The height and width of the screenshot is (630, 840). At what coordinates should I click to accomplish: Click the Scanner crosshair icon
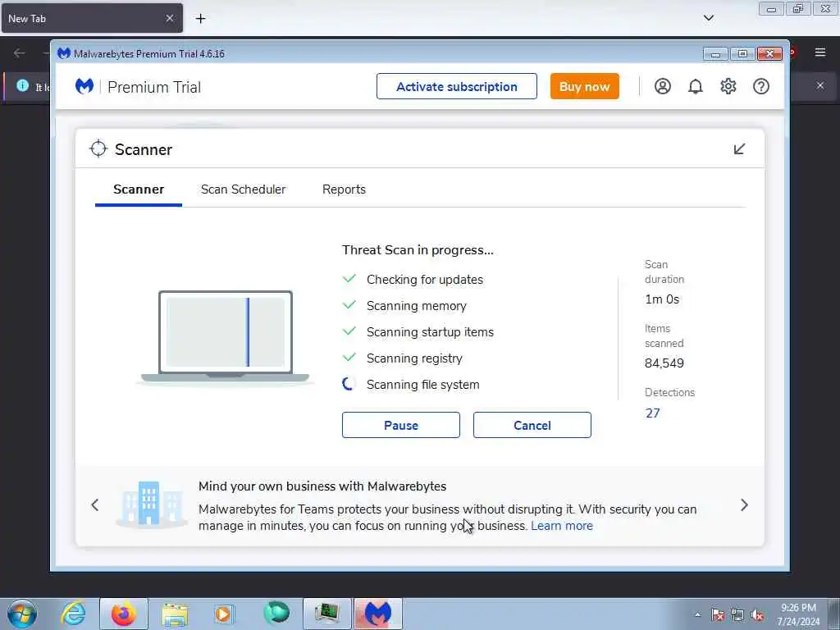coord(98,149)
